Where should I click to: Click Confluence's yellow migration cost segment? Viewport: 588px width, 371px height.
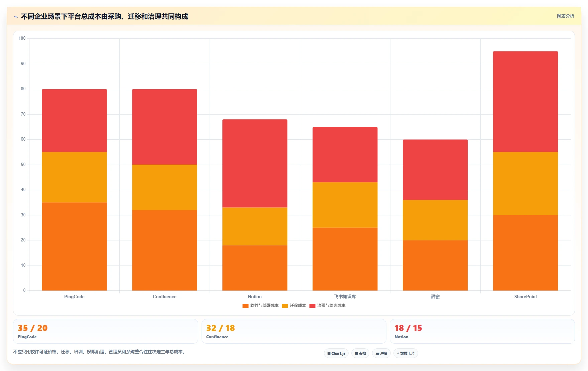coord(164,187)
